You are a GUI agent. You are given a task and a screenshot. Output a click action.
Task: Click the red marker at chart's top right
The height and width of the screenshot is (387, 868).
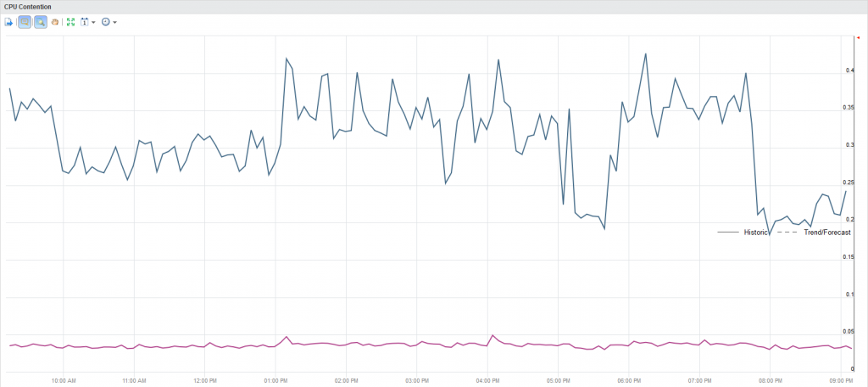tap(859, 37)
